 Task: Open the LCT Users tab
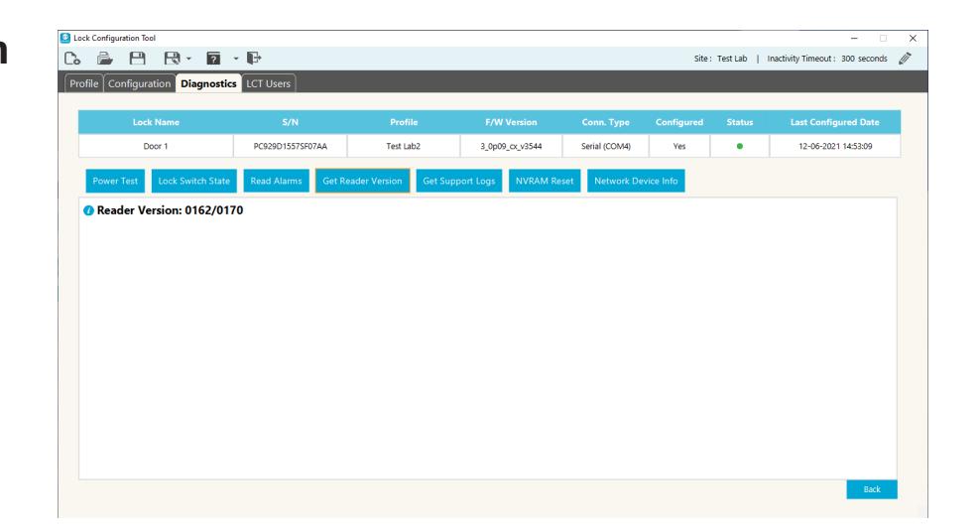(268, 83)
